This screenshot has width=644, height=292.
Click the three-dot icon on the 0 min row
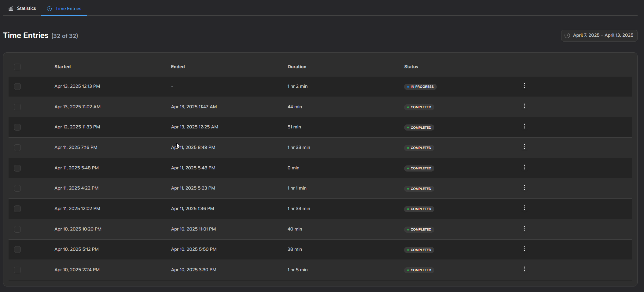(x=524, y=167)
